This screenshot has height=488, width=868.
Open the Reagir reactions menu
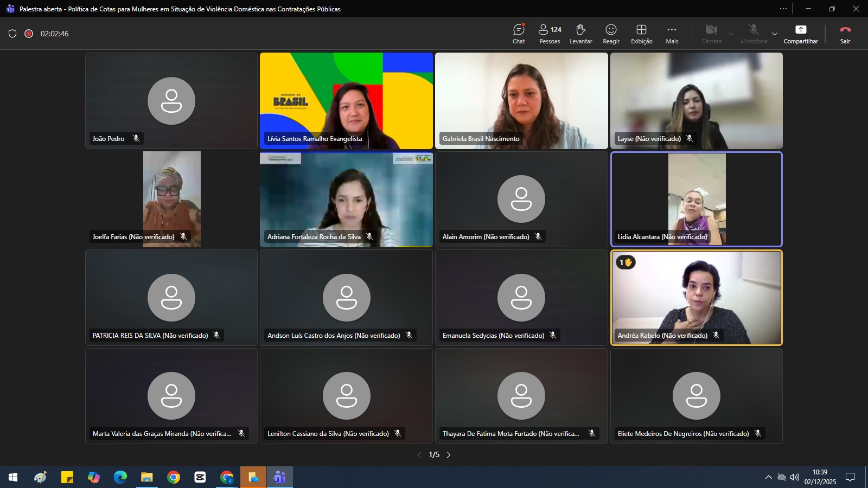coord(611,34)
